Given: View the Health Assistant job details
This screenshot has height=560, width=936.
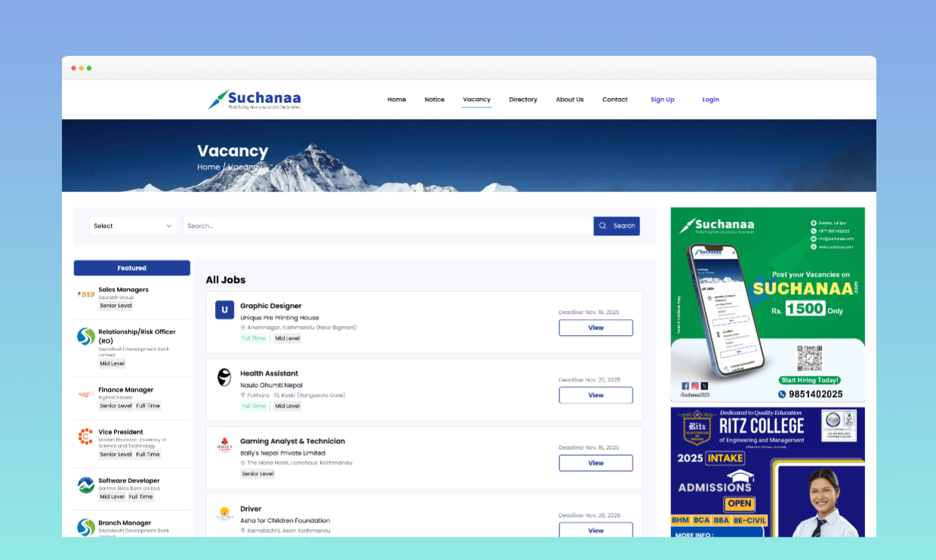Looking at the screenshot, I should point(596,395).
